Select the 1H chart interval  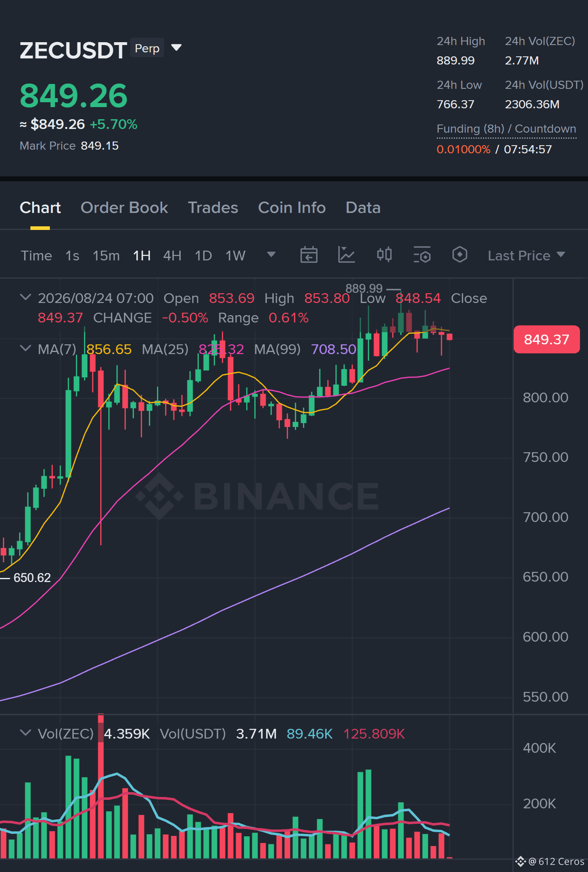pos(142,256)
